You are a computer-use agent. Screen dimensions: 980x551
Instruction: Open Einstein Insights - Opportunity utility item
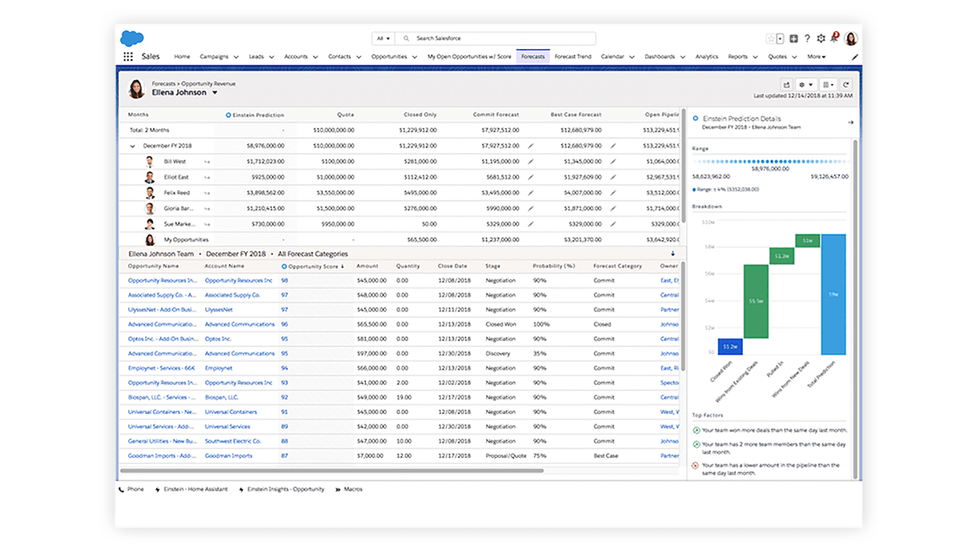coord(286,489)
